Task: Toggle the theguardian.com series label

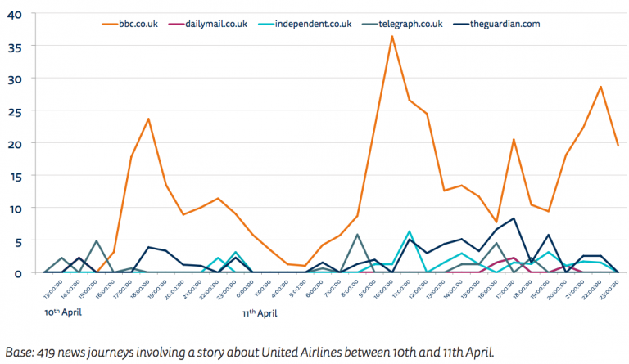Action: (x=505, y=25)
